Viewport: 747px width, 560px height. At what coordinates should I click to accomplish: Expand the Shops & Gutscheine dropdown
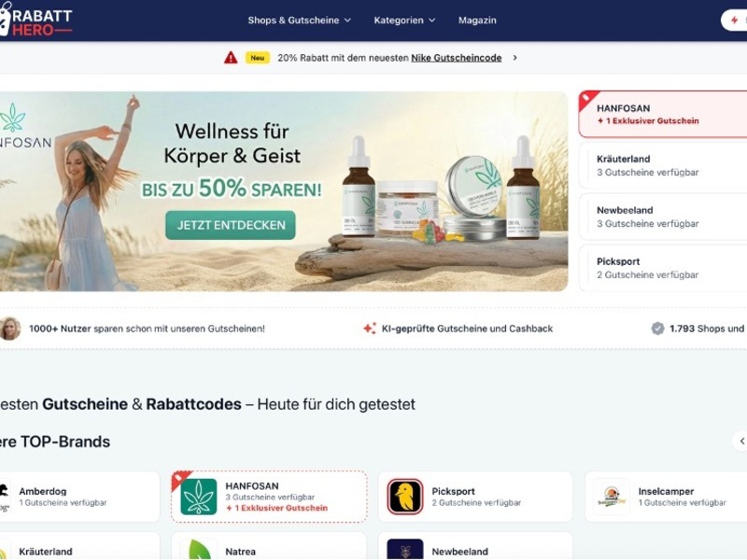pos(299,20)
